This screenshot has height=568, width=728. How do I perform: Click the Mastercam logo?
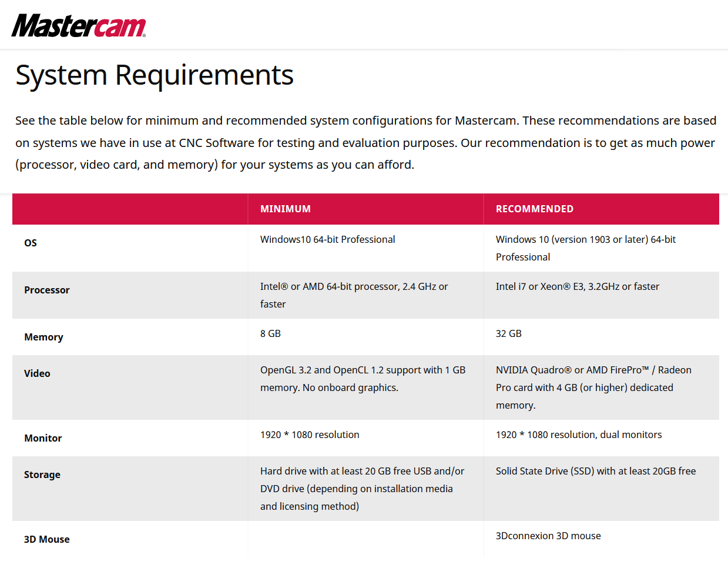click(x=78, y=26)
